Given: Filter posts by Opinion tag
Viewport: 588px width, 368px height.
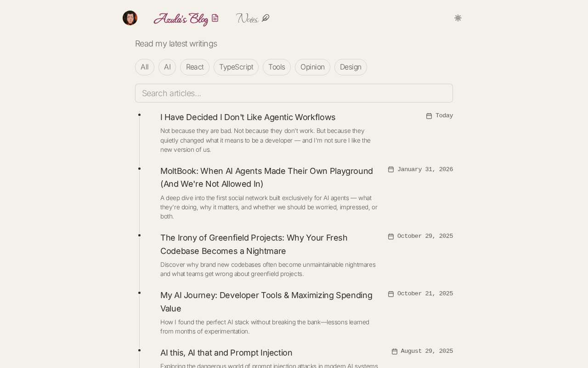Looking at the screenshot, I should coord(312,67).
